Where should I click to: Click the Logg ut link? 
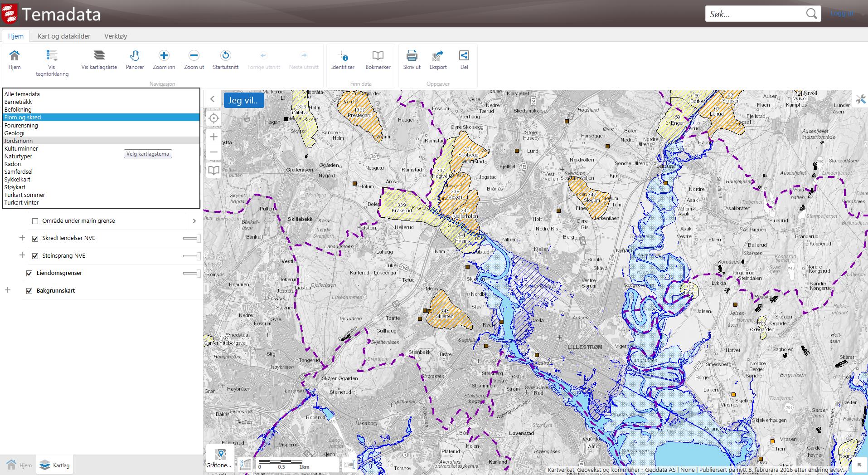coord(842,14)
